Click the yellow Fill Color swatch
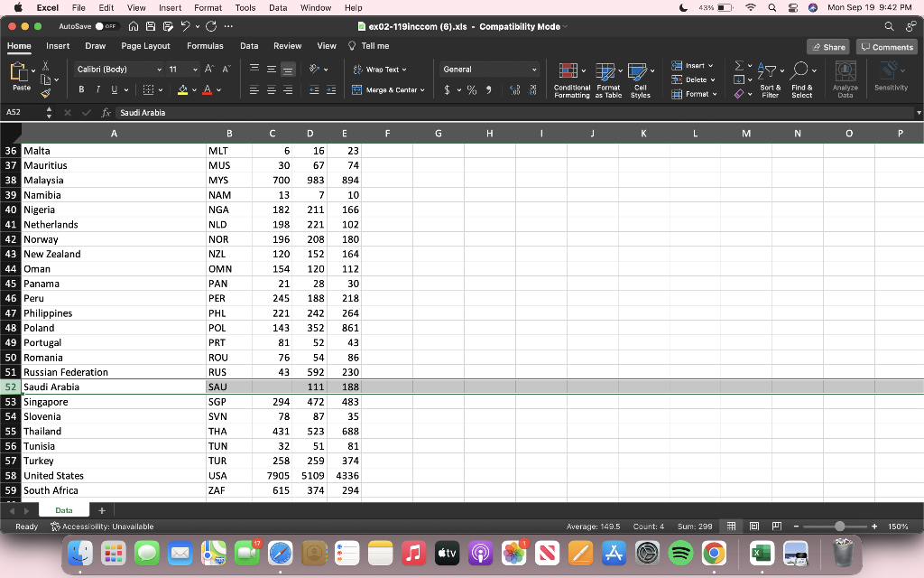 click(182, 90)
